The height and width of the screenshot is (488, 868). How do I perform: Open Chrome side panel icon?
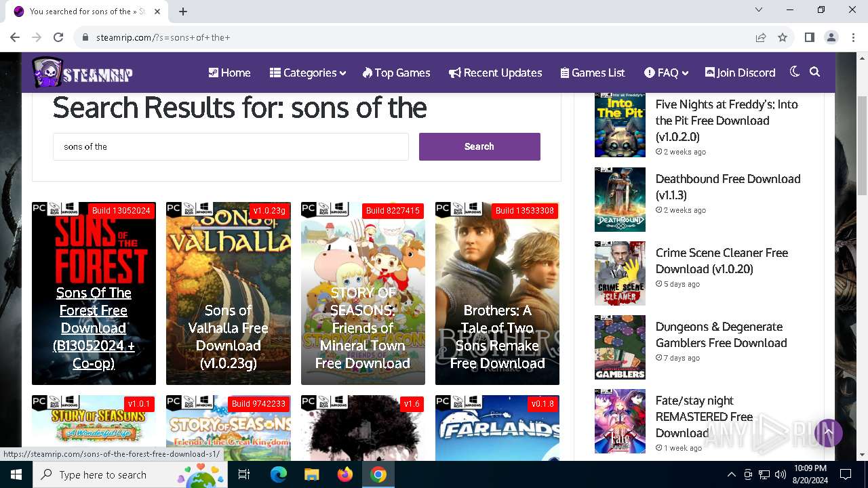[810, 37]
